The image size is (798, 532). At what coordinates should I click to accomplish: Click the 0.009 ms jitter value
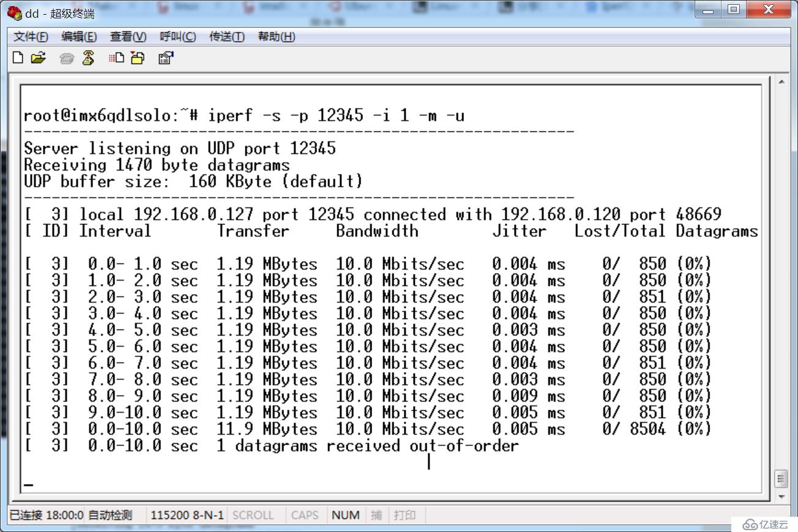[529, 396]
